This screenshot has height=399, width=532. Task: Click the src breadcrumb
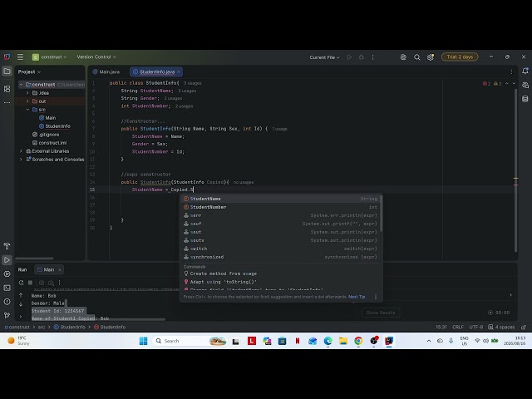tap(42, 327)
